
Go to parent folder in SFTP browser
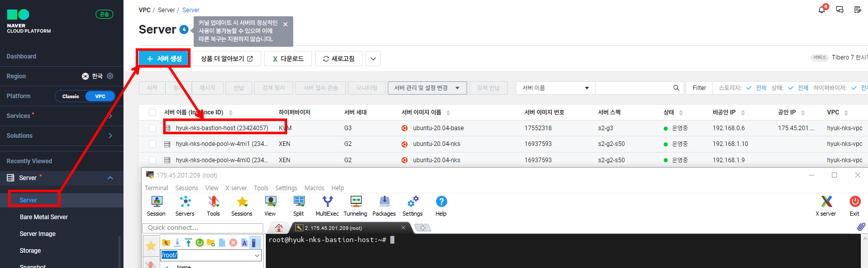point(166,243)
